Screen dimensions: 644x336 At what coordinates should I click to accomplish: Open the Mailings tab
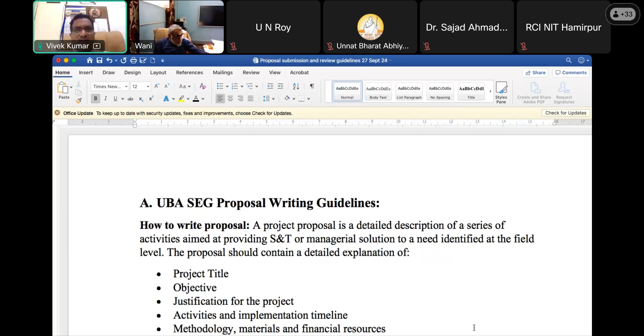click(x=223, y=73)
